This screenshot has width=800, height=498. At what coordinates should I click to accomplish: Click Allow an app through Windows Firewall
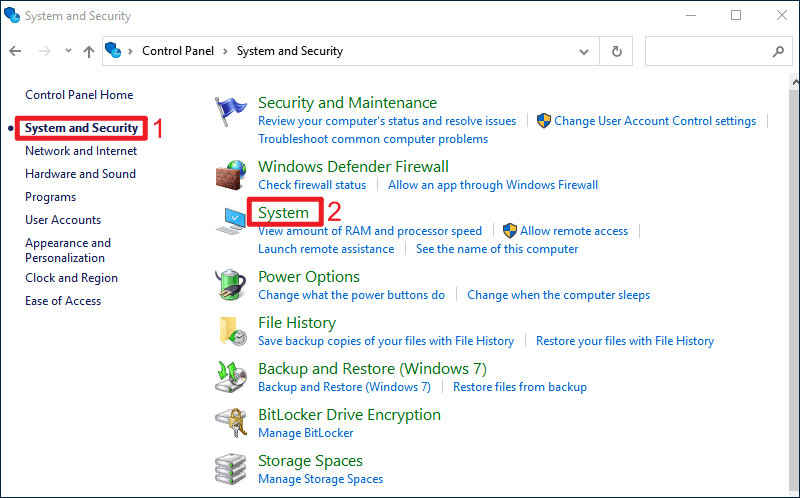tap(493, 185)
